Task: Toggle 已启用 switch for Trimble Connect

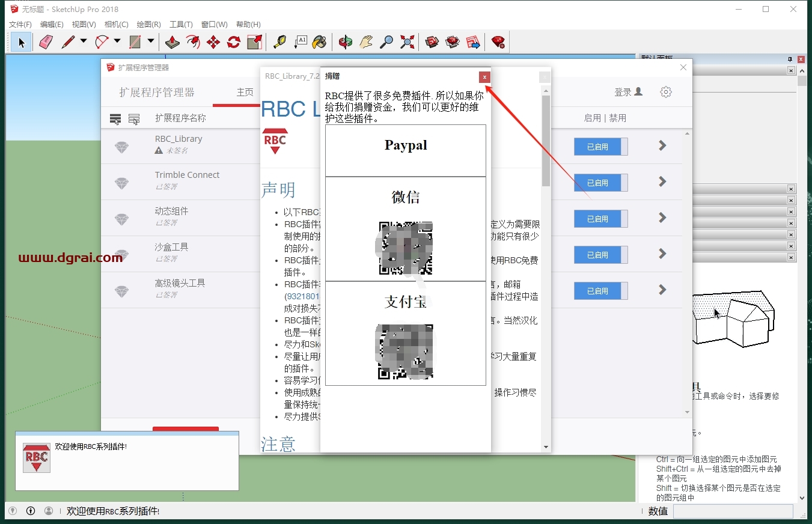Action: (600, 183)
